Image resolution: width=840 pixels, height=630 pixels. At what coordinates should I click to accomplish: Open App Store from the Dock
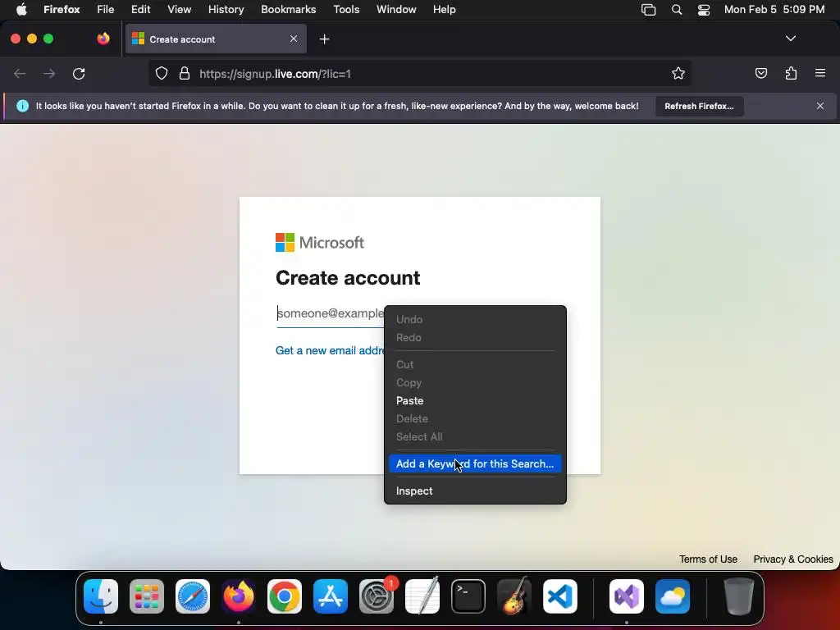click(x=331, y=596)
